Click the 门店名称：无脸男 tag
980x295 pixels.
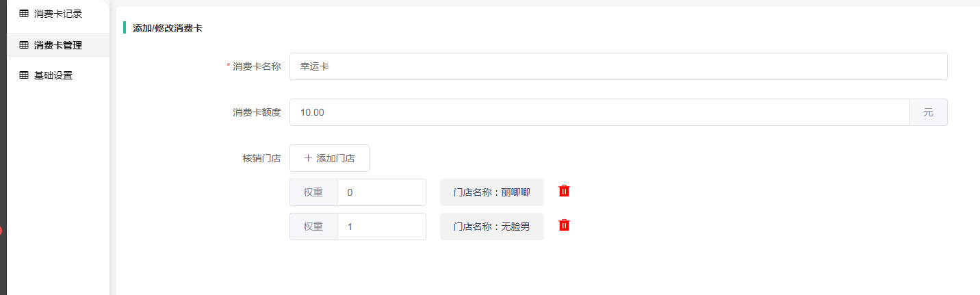(x=491, y=227)
